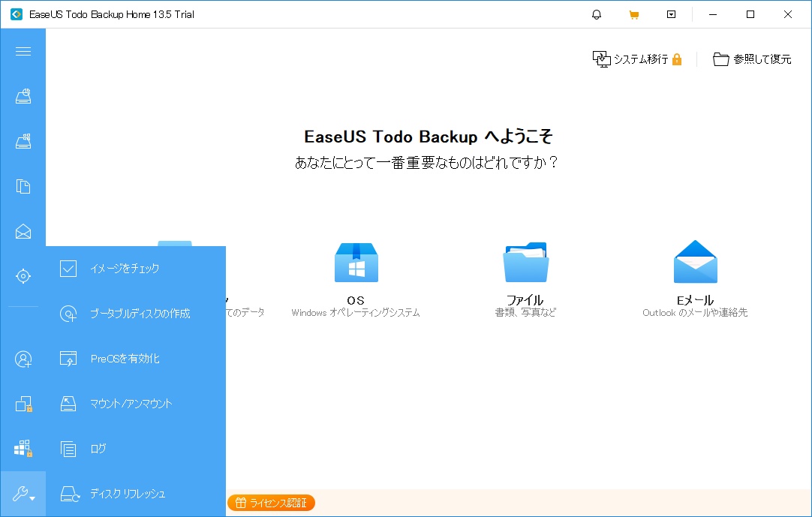Viewport: 812px width, 517px height.
Task: Open File Backup sidebar icon
Action: coord(23,187)
